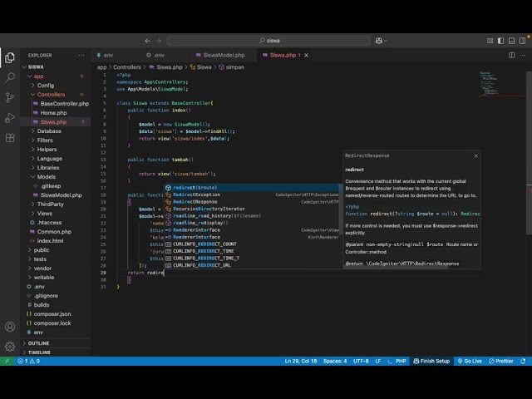Screen dimensions: 532x399
Task: Open Explorer Views and More Actions ellipsis
Action: click(81, 56)
